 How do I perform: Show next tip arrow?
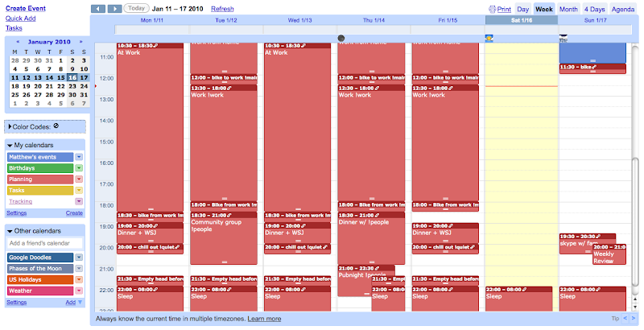pos(634,318)
